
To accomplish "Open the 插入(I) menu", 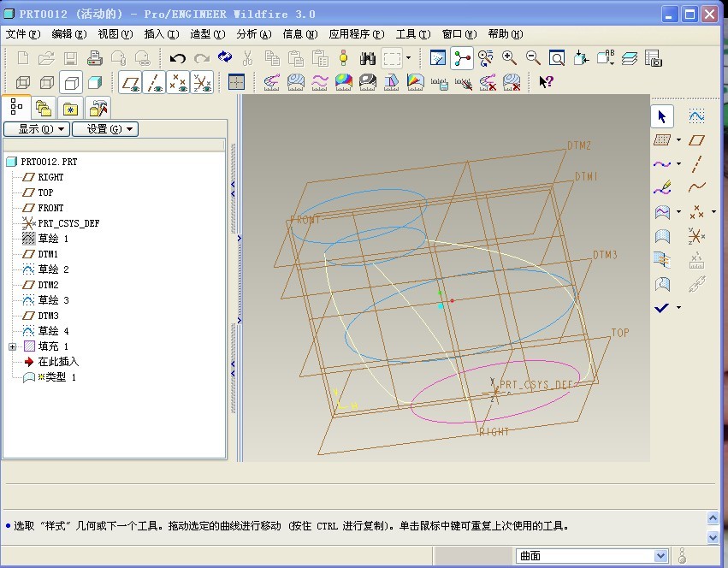I will (162, 34).
